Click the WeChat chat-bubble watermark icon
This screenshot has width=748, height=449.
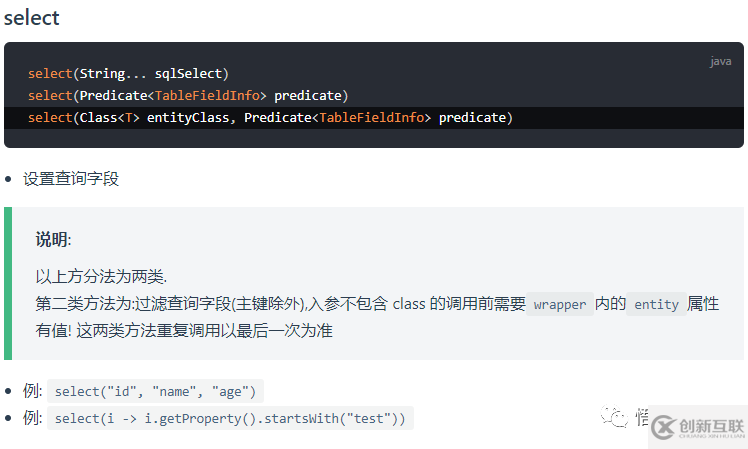coord(616,417)
